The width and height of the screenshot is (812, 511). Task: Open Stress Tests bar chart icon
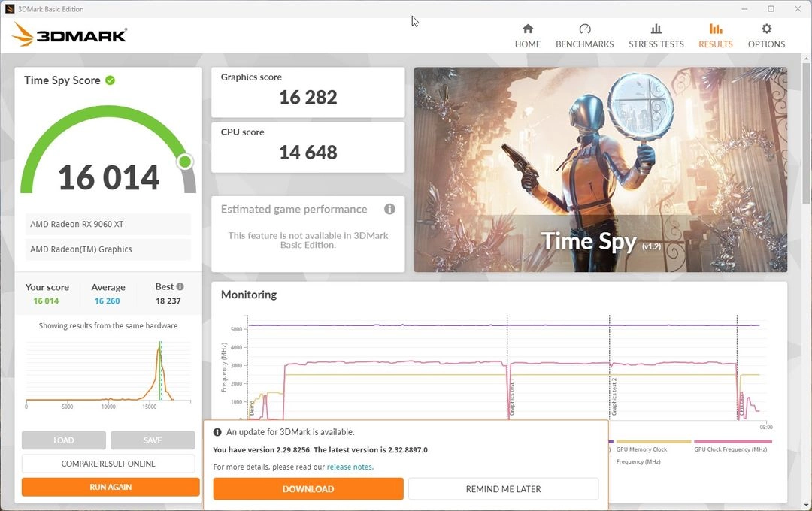(x=656, y=29)
